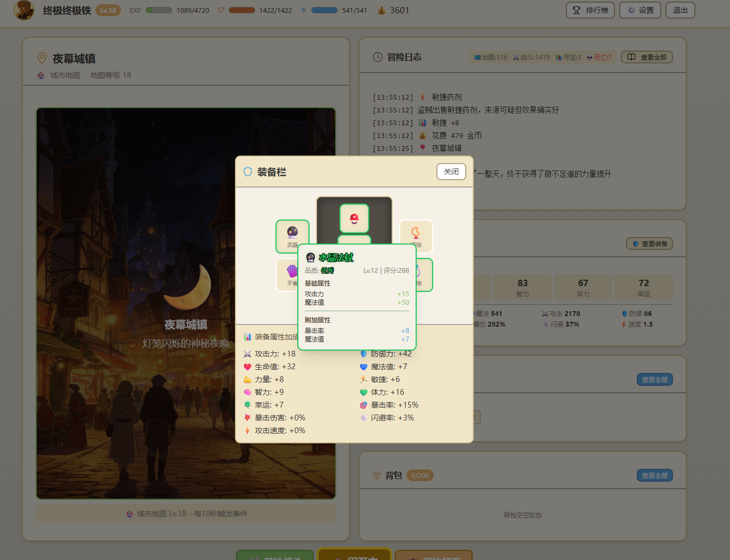Select the weapon slot crystal orb
The image size is (730, 560).
tap(292, 235)
